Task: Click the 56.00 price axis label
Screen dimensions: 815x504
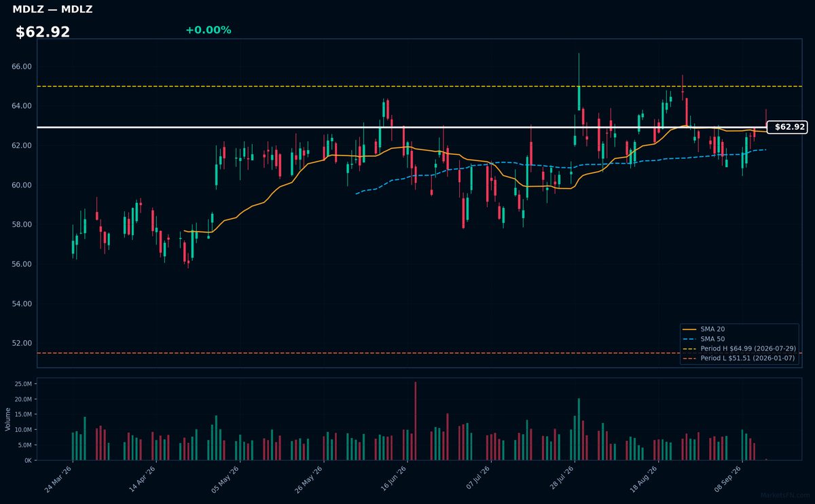Action: [x=22, y=264]
